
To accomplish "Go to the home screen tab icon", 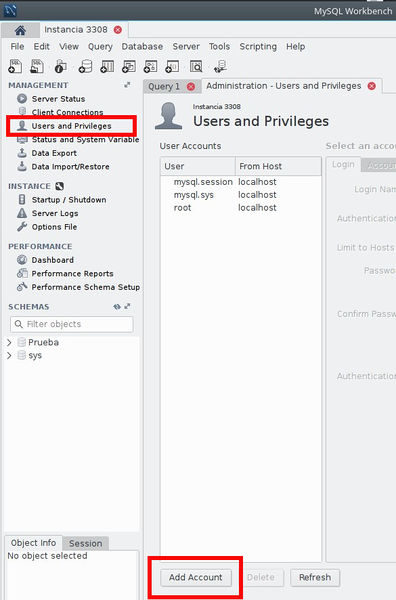I will tap(20, 30).
